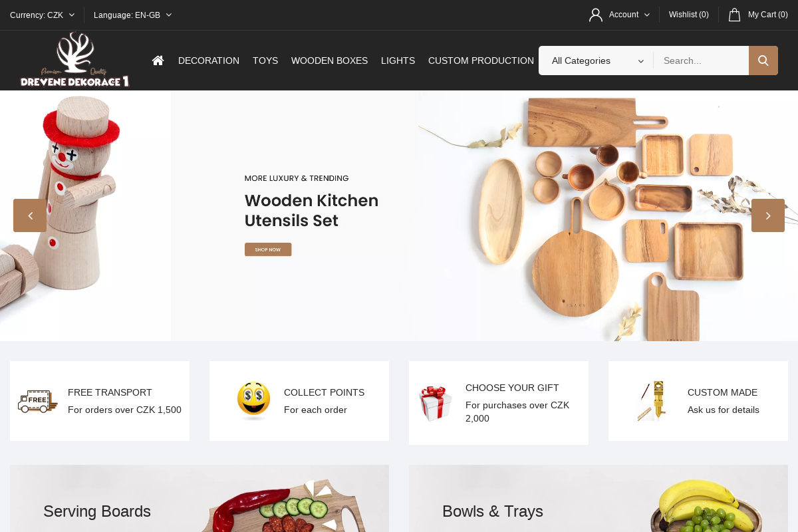Click the Shop Now banner button

click(268, 249)
